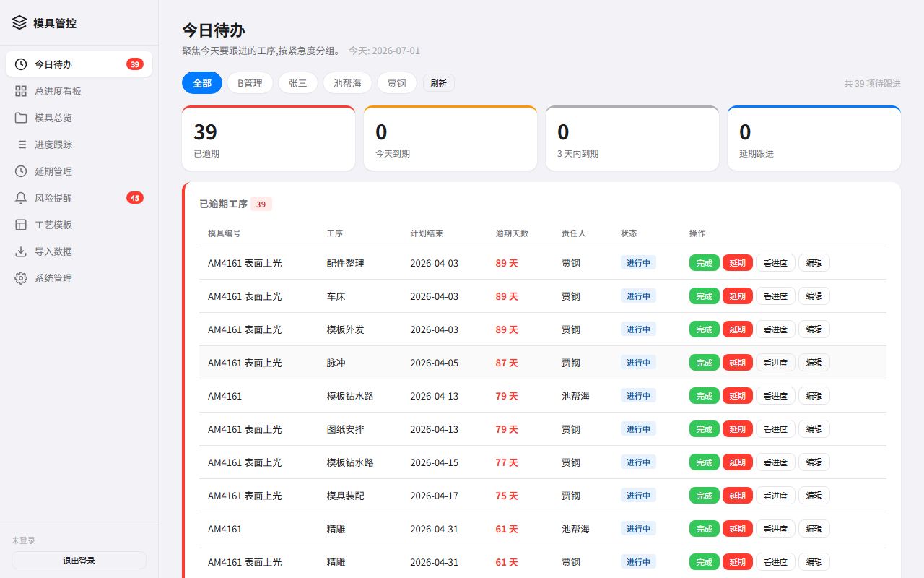Image resolution: width=924 pixels, height=578 pixels.
Task: Complete 池帮海's 模板钻水路 row
Action: pos(705,396)
